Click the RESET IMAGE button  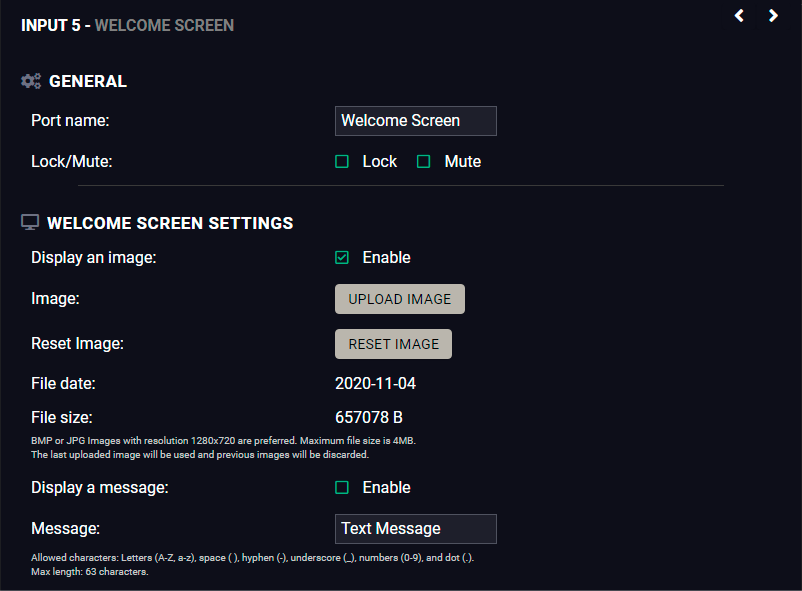click(393, 344)
